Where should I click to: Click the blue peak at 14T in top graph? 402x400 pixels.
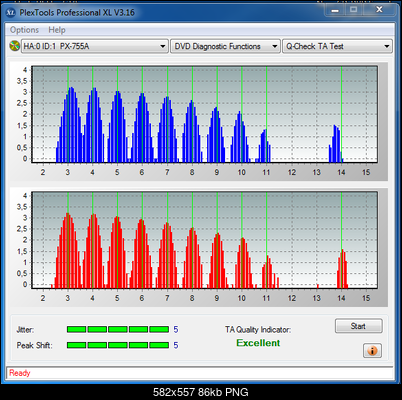click(336, 144)
